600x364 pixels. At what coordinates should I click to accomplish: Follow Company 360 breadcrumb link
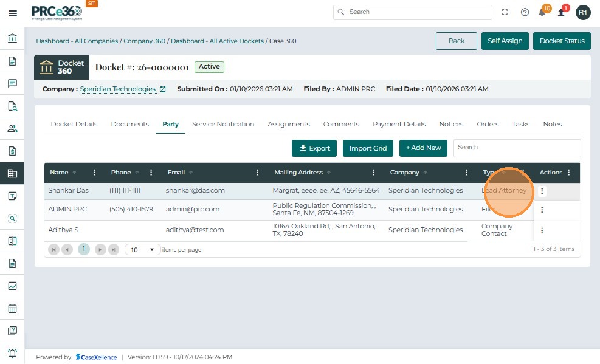coord(144,41)
